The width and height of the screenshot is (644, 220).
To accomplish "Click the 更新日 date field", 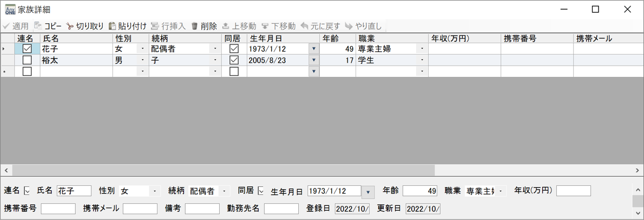I will [x=423, y=209].
